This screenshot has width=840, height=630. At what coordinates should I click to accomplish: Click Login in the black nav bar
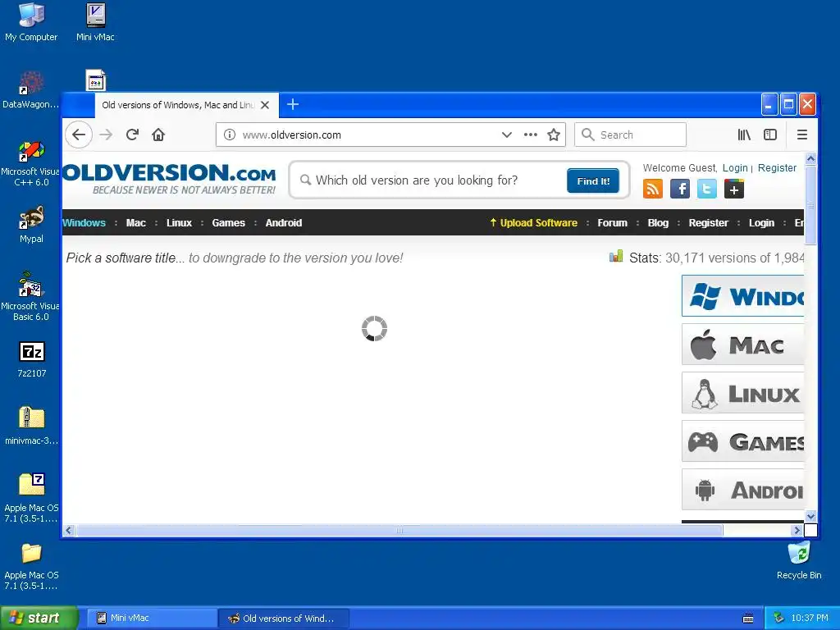761,223
